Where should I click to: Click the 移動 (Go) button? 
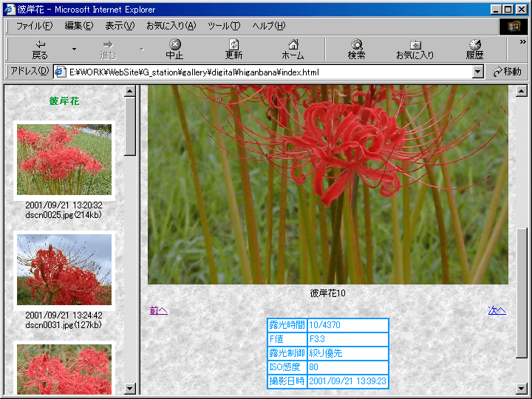tap(507, 72)
